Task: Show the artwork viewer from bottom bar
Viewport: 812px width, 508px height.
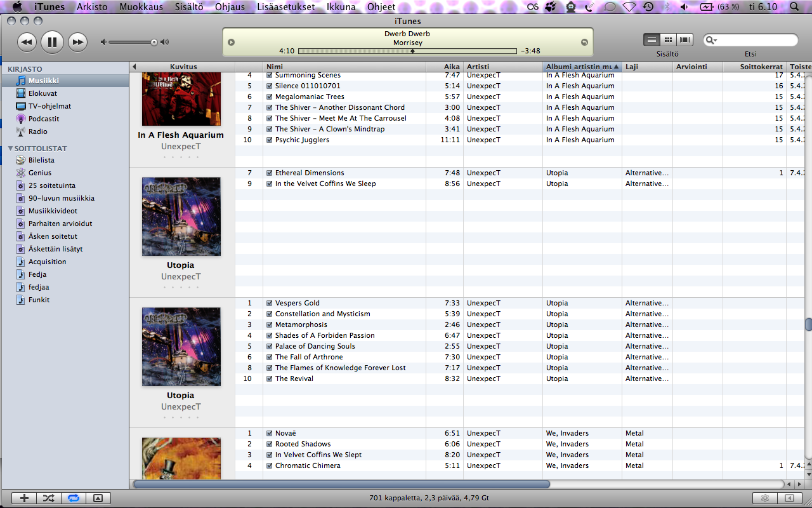Action: (x=98, y=498)
